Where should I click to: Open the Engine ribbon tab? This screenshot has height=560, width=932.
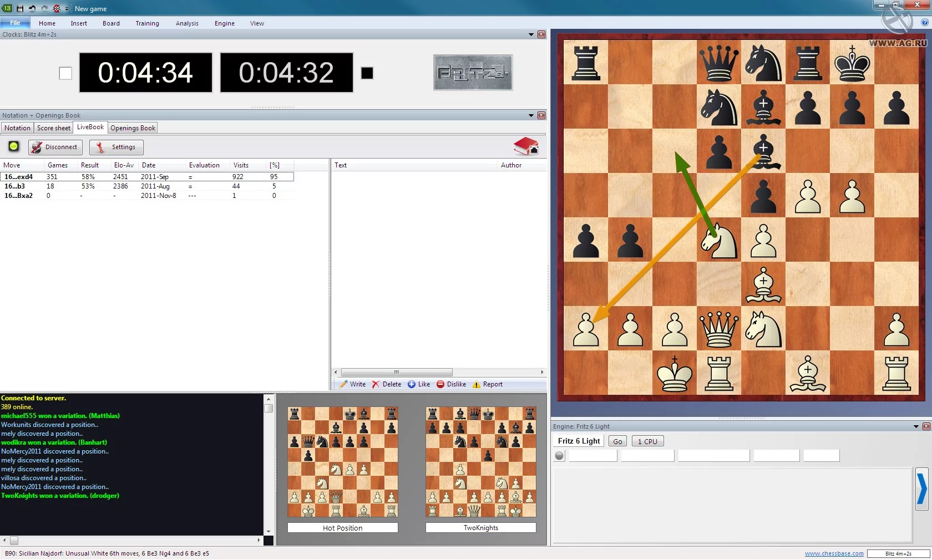pyautogui.click(x=225, y=23)
